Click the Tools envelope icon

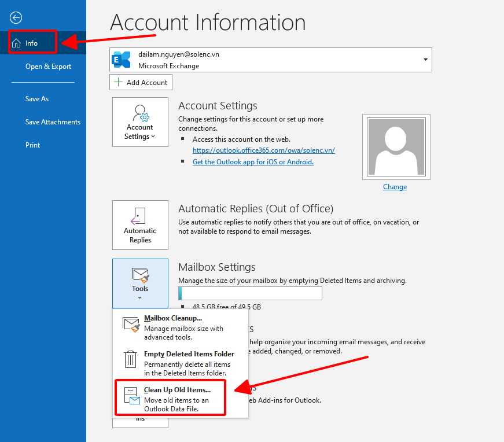point(140,274)
